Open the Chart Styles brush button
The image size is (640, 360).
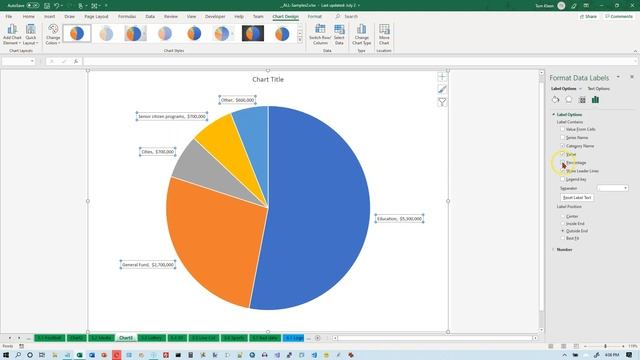pyautogui.click(x=442, y=89)
